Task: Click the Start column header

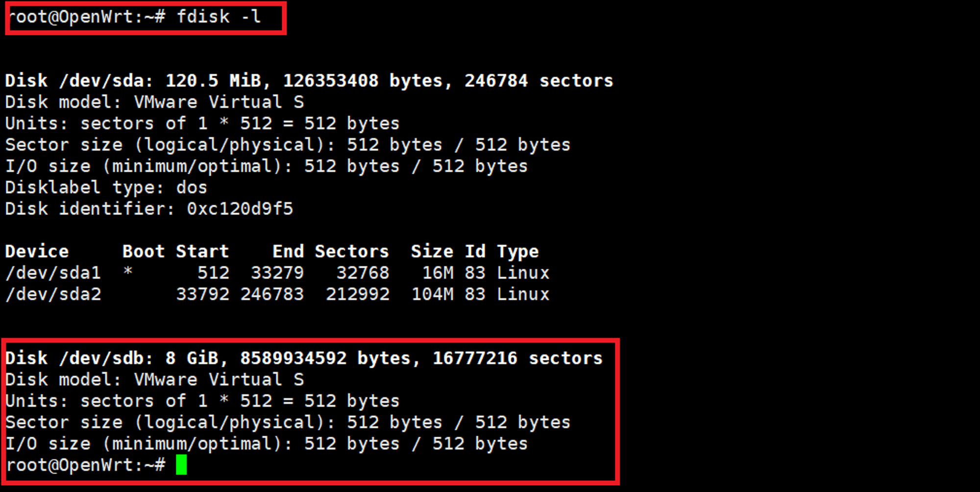Action: click(202, 251)
